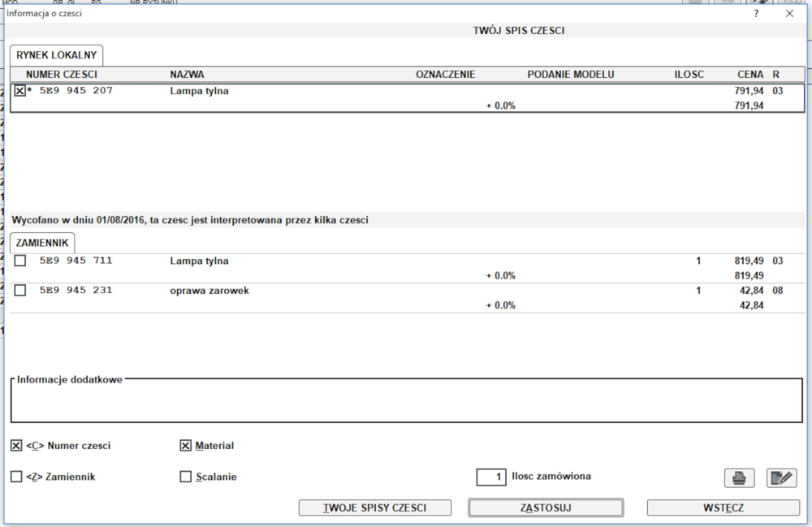Select checkbox for 5E9 945 231
The height and width of the screenshot is (527, 812).
click(x=20, y=290)
